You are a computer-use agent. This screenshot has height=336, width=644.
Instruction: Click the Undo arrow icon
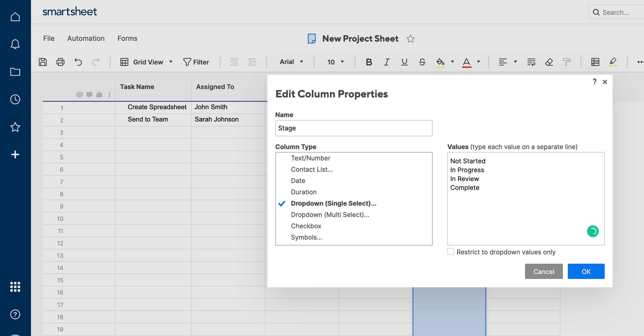pyautogui.click(x=78, y=62)
